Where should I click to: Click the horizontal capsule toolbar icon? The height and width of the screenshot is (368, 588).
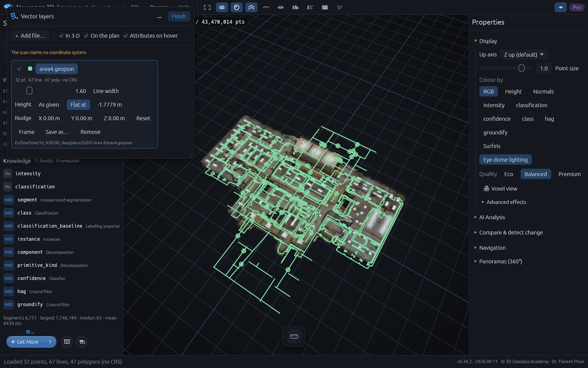point(281,7)
